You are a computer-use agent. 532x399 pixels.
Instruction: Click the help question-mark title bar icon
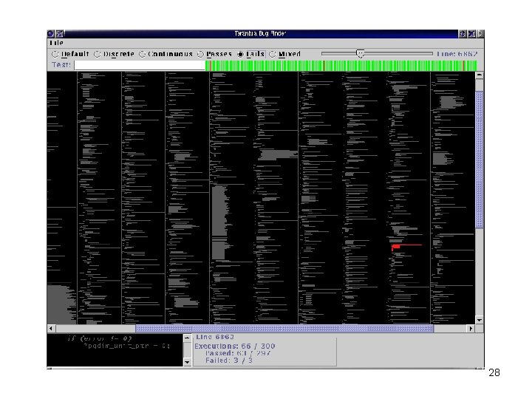click(x=463, y=33)
